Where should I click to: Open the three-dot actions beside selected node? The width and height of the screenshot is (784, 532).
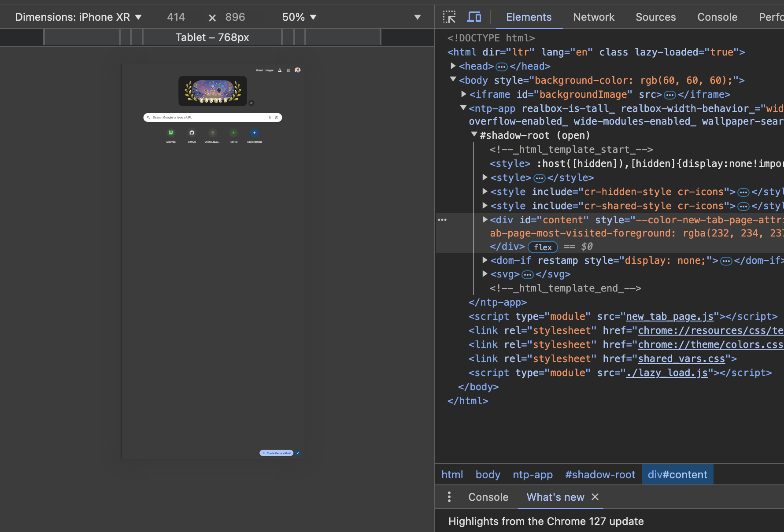(x=442, y=220)
